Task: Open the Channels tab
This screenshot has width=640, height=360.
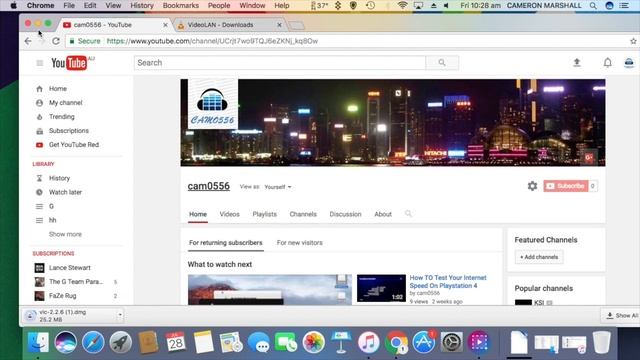Action: (x=303, y=214)
